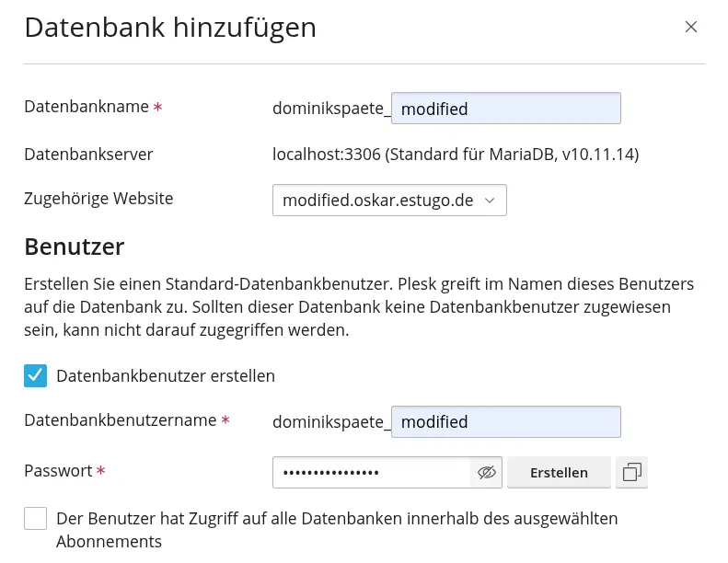The height and width of the screenshot is (563, 728).
Task: Click the Datenbankserver label
Action: point(88,154)
